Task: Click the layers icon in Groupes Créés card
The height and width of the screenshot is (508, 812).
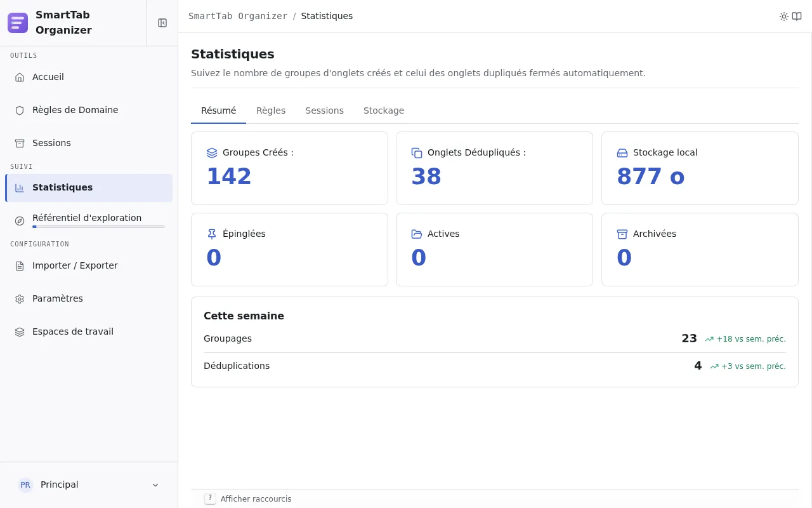Action: click(x=212, y=153)
